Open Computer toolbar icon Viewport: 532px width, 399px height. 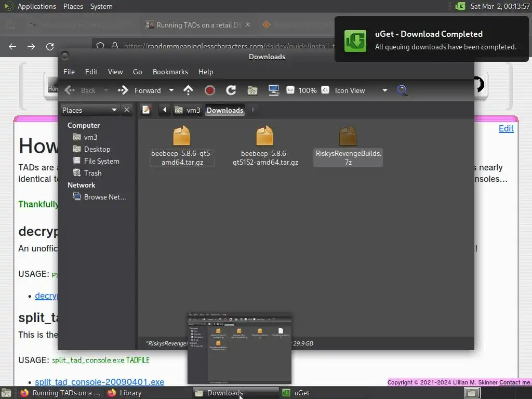(x=273, y=90)
